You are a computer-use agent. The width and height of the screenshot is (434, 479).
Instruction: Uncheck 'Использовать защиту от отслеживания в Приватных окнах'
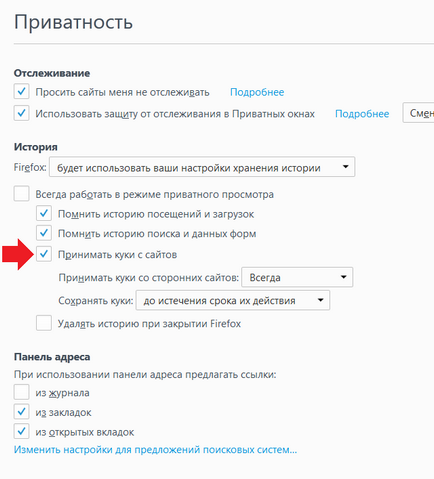click(21, 113)
